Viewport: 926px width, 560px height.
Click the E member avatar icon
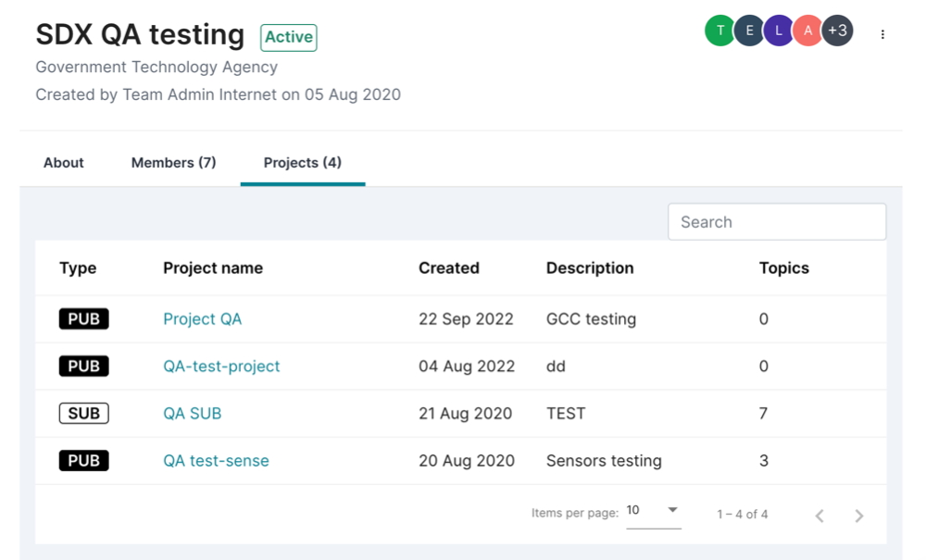(x=749, y=31)
